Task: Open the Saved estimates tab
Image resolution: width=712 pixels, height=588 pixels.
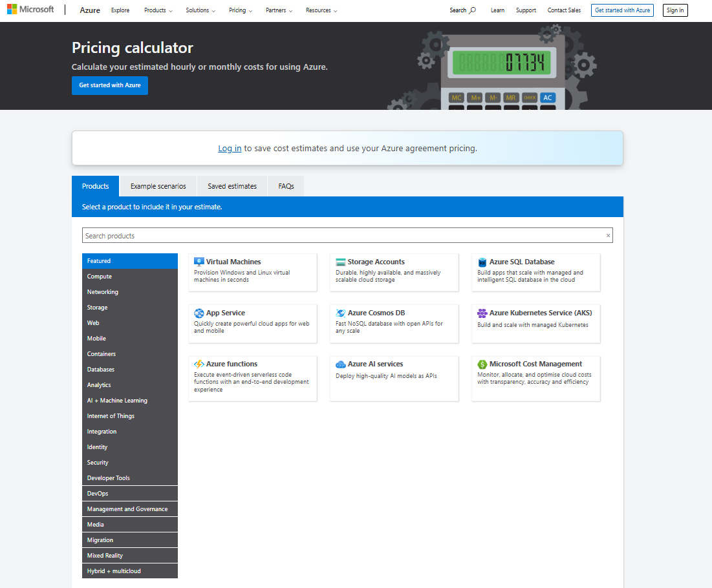Action: coord(232,186)
